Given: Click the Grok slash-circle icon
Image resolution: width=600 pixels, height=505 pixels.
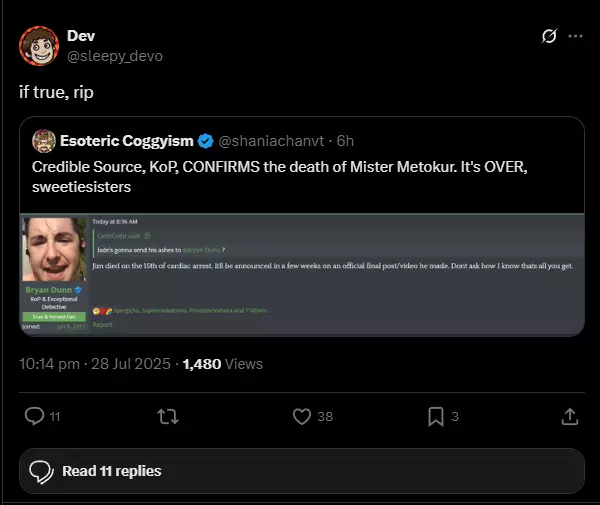Looking at the screenshot, I should (549, 36).
